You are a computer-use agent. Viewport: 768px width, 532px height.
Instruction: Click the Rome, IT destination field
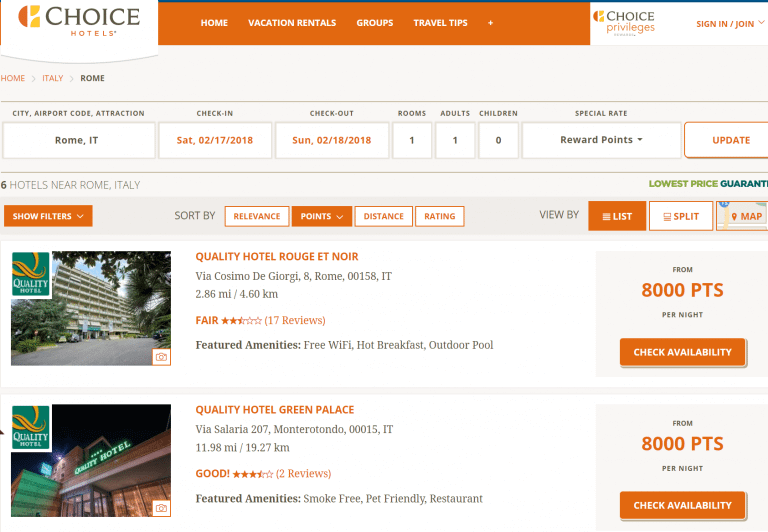pyautogui.click(x=79, y=140)
